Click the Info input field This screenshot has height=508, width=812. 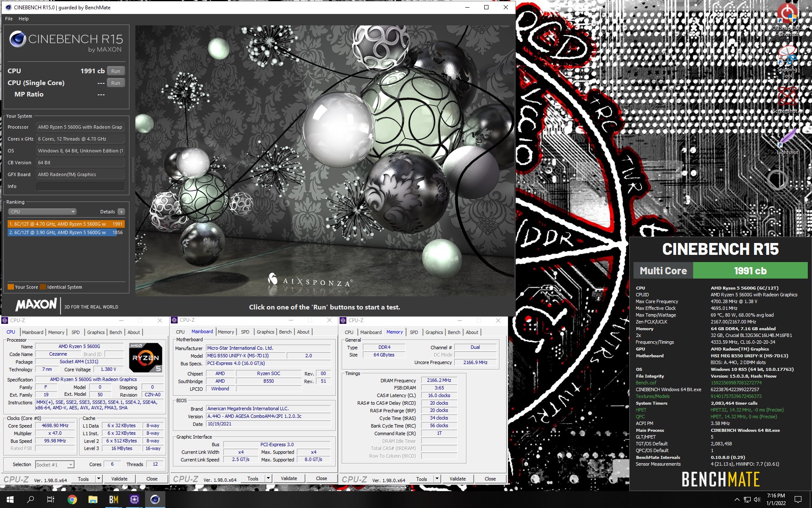tap(80, 186)
